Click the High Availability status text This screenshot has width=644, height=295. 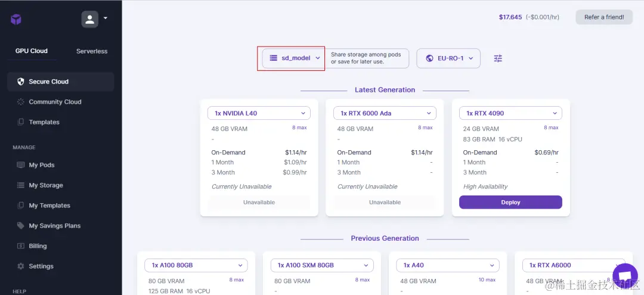pos(485,187)
